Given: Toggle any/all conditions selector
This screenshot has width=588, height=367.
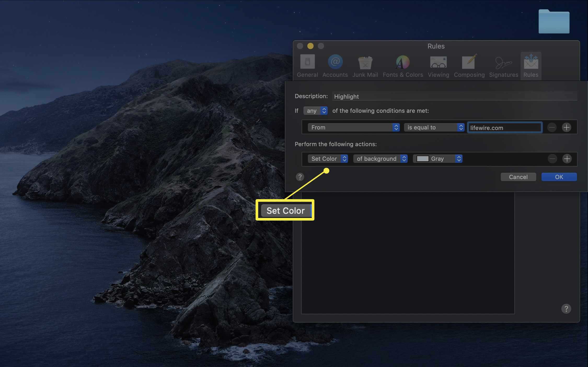Looking at the screenshot, I should tap(315, 110).
